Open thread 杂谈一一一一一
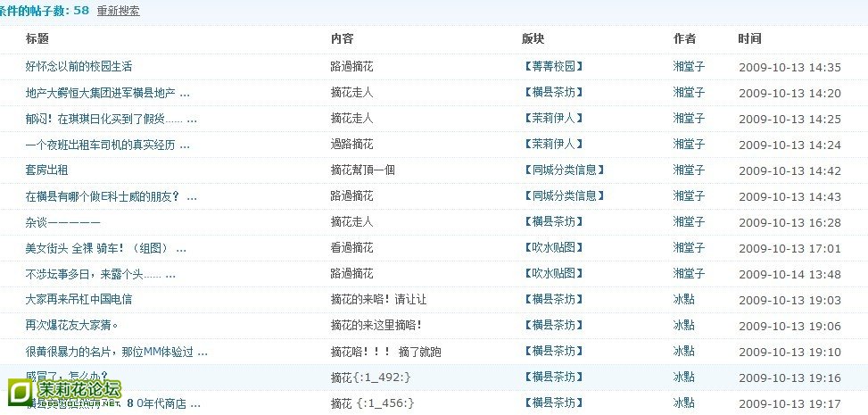 click(x=62, y=222)
